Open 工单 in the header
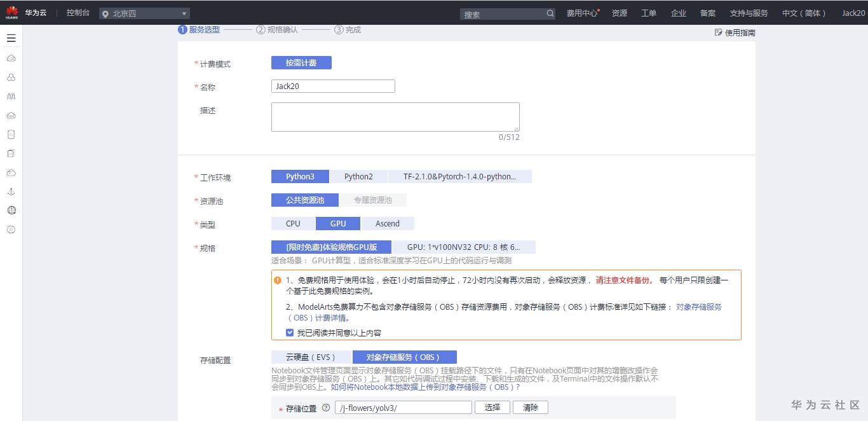Viewport: 868px width, 421px height. [648, 13]
